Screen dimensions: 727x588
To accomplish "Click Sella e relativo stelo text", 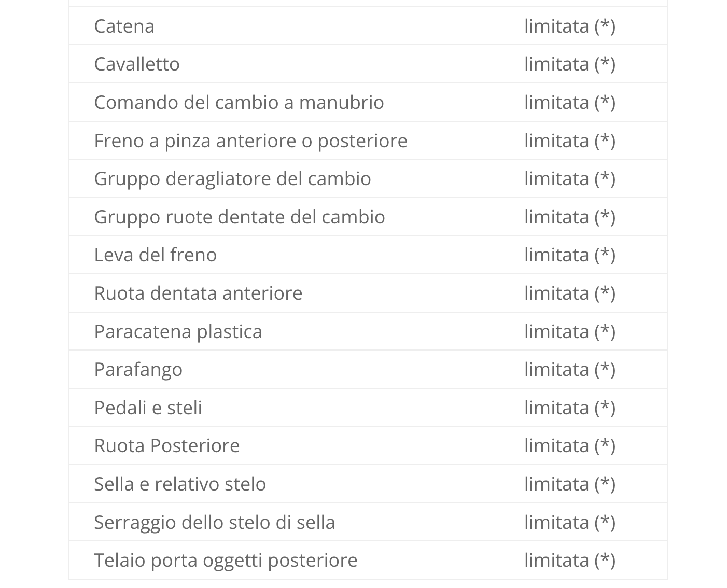I will pos(180,484).
